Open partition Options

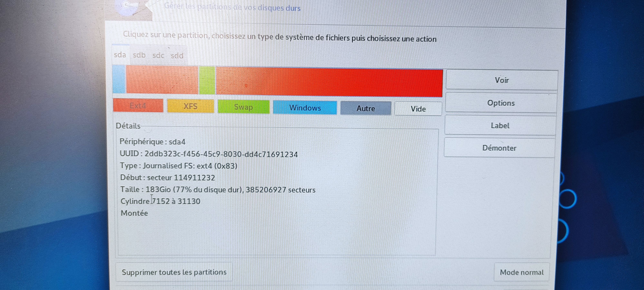click(x=501, y=103)
